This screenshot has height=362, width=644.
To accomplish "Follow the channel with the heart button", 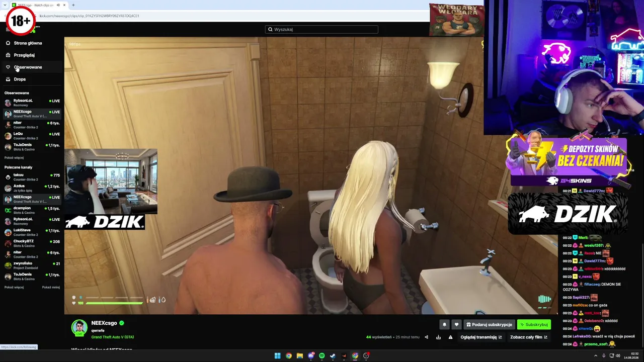I will coord(456,325).
